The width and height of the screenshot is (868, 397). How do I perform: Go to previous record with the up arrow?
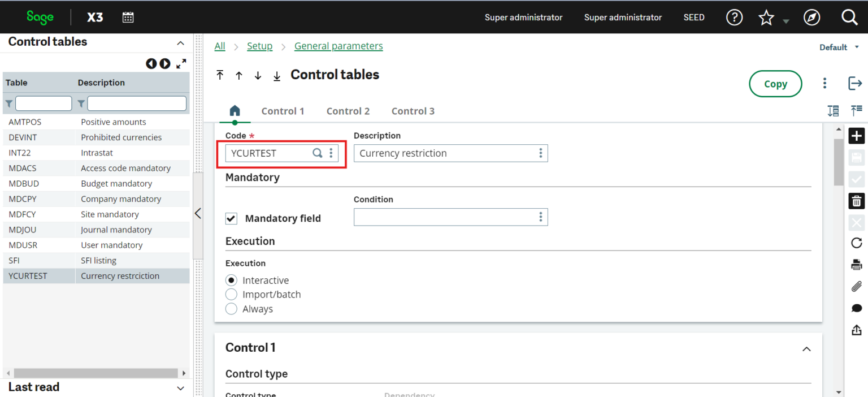click(238, 75)
